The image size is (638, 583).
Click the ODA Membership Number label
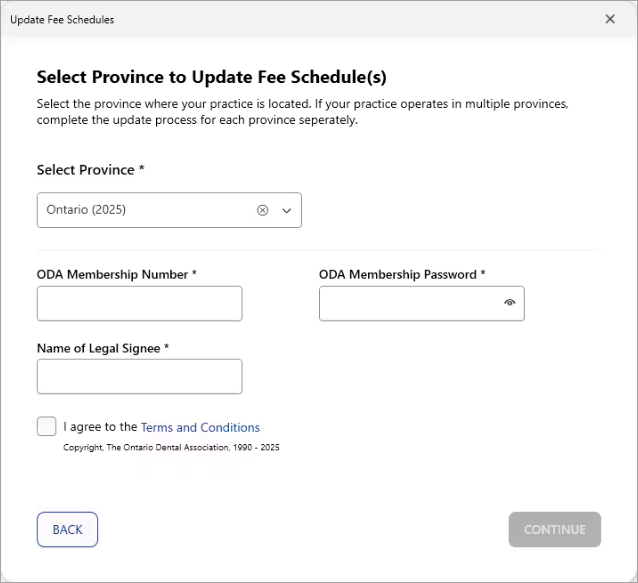click(x=116, y=274)
